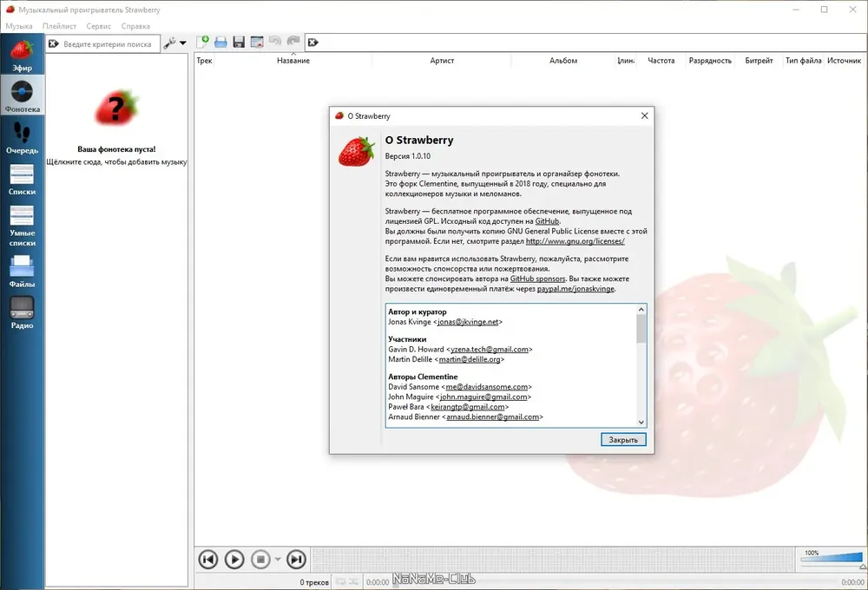Click the save playlist floppy icon
Image resolution: width=868 pixels, height=590 pixels.
click(239, 42)
